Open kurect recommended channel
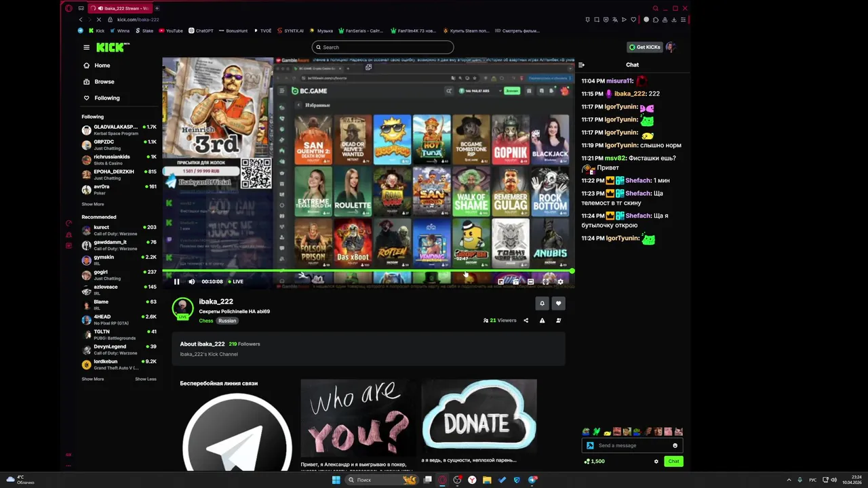 click(119, 230)
